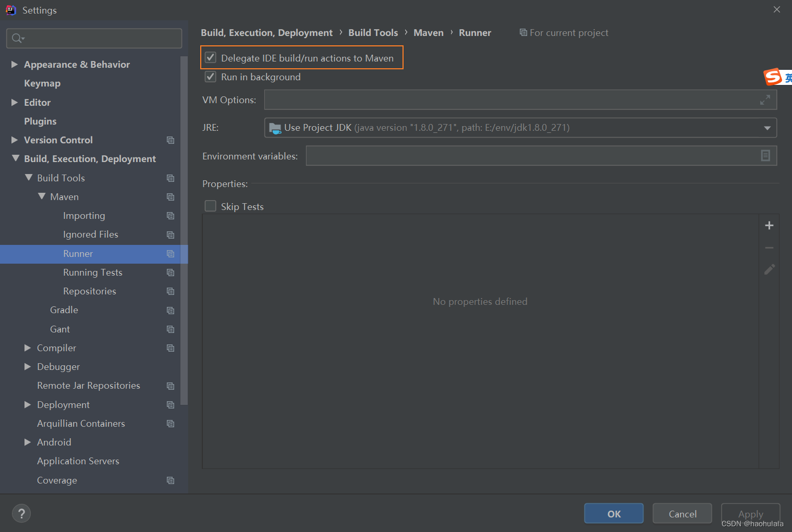Collapse the Build Tools node
The width and height of the screenshot is (792, 532).
coord(29,178)
